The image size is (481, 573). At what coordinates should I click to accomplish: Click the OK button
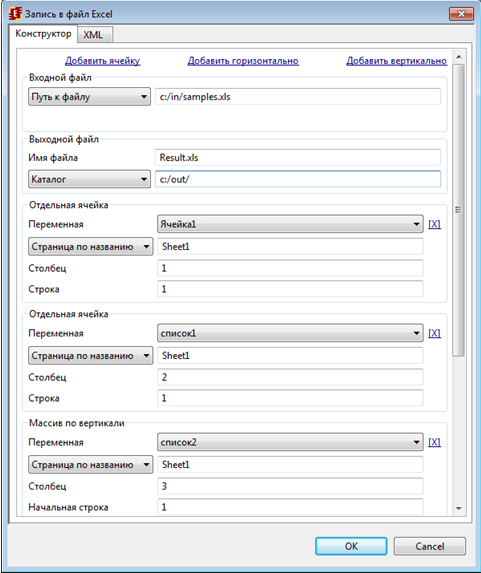(351, 546)
